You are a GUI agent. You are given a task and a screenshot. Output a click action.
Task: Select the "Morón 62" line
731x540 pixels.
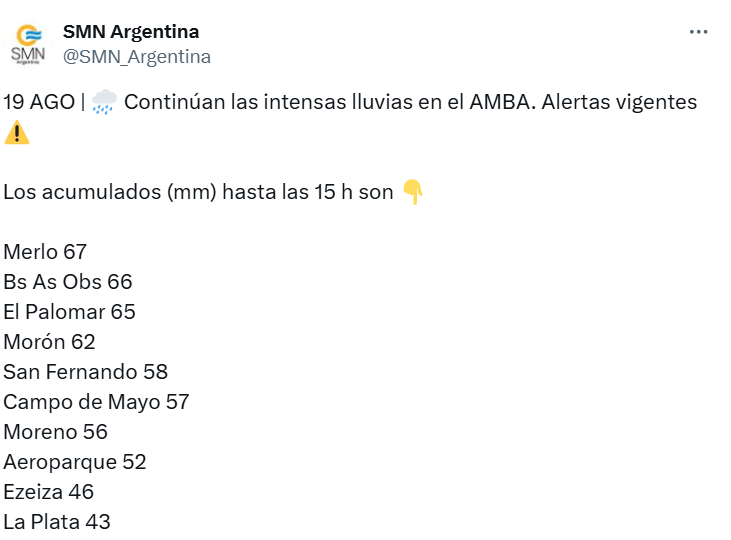point(49,342)
